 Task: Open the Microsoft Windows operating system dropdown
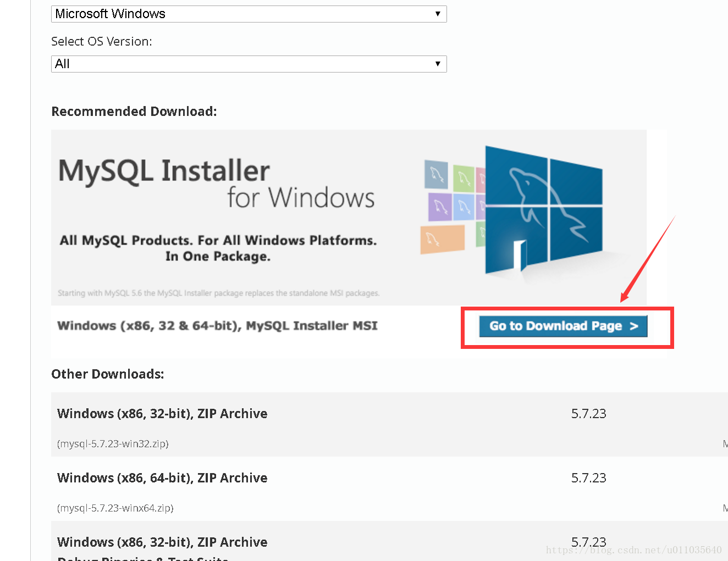(249, 14)
